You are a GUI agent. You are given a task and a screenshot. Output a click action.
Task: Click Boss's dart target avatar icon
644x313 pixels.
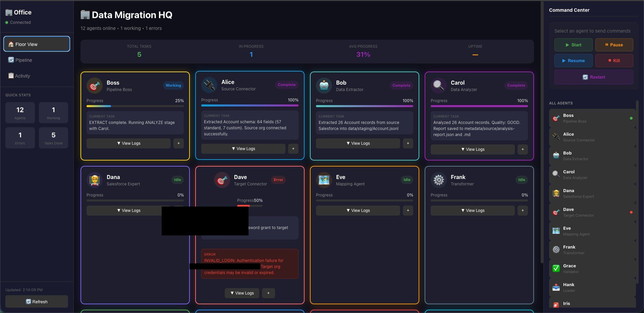click(x=95, y=86)
